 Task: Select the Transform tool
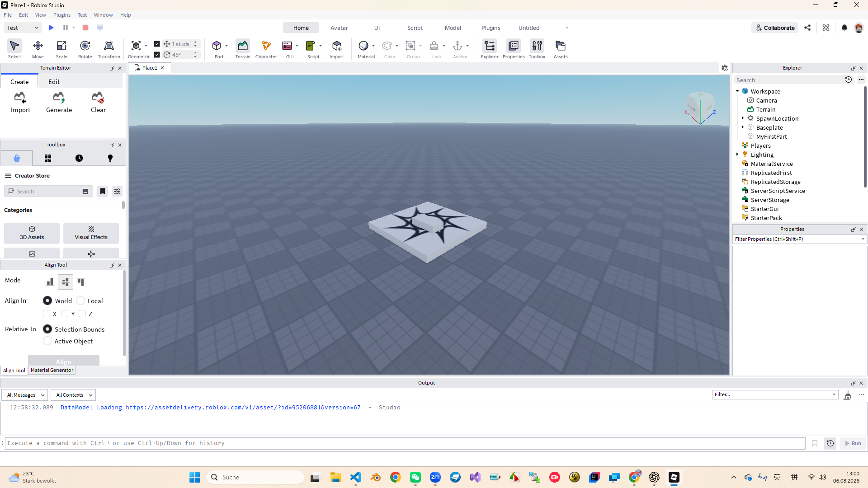pyautogui.click(x=109, y=49)
